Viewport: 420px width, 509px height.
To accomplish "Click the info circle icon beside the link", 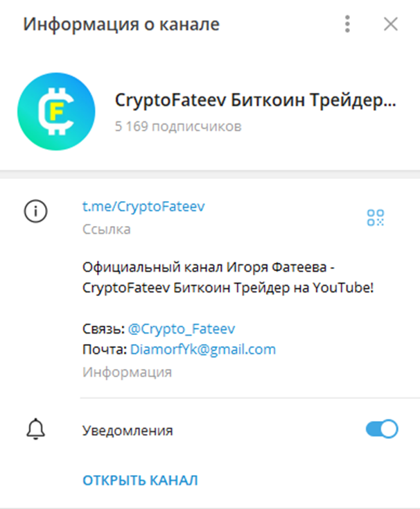I will [35, 211].
